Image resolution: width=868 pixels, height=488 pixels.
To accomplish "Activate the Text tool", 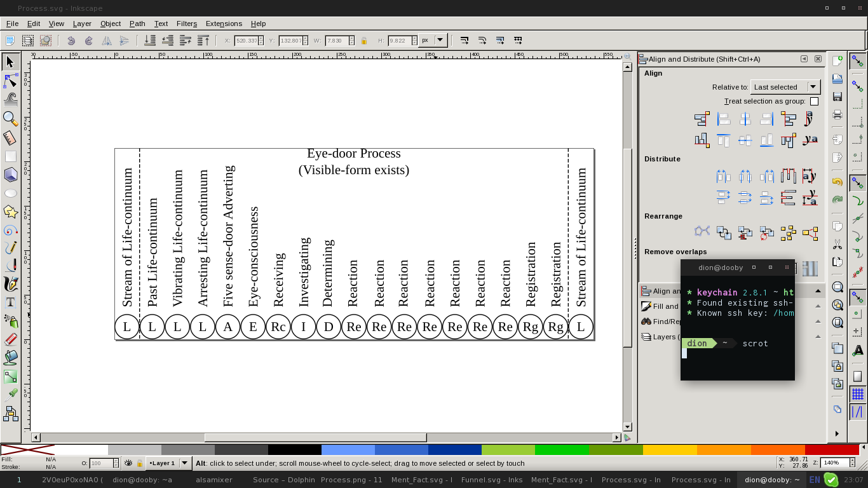I will [10, 302].
